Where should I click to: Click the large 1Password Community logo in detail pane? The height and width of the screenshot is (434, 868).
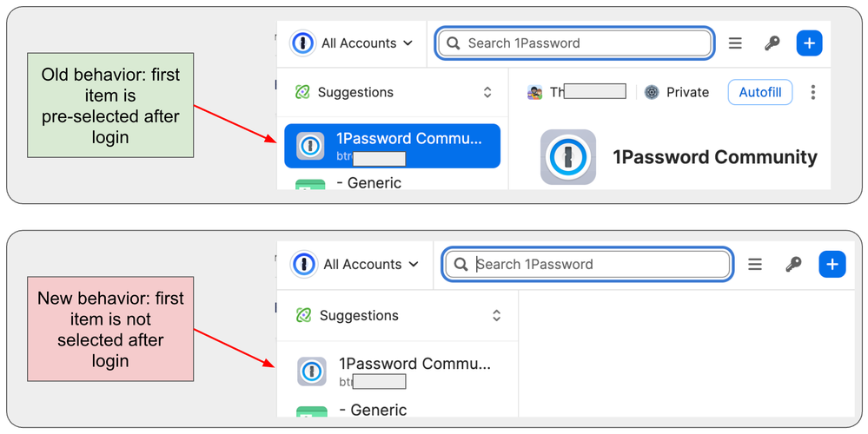pos(568,157)
